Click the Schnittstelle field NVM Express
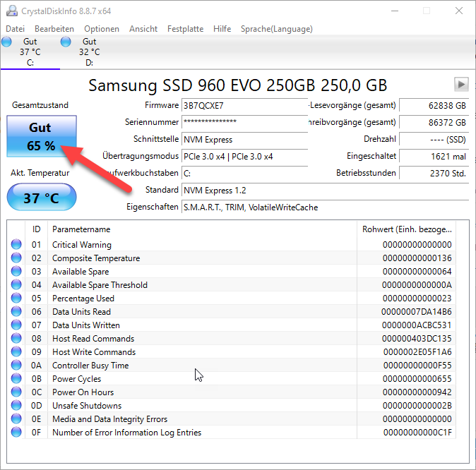This screenshot has width=476, height=470. click(x=244, y=139)
